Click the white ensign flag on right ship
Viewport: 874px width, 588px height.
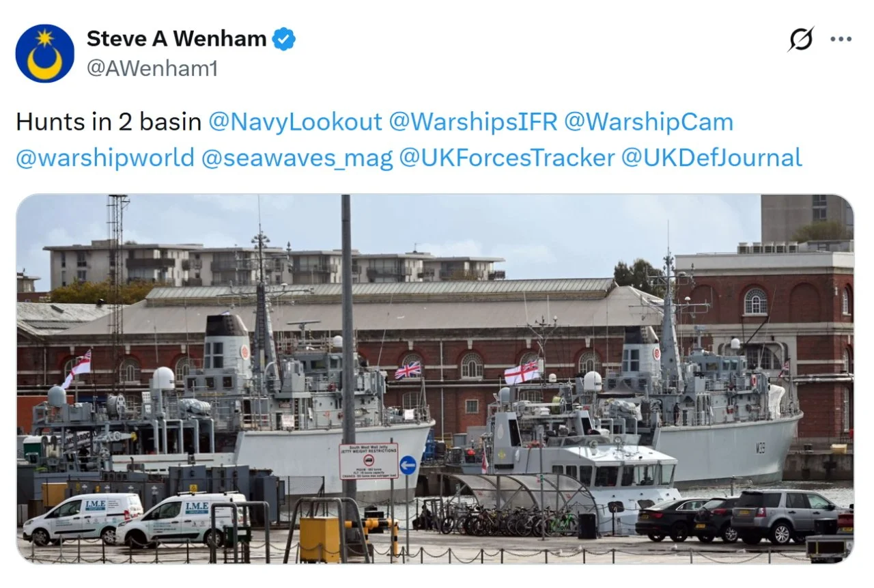point(522,372)
